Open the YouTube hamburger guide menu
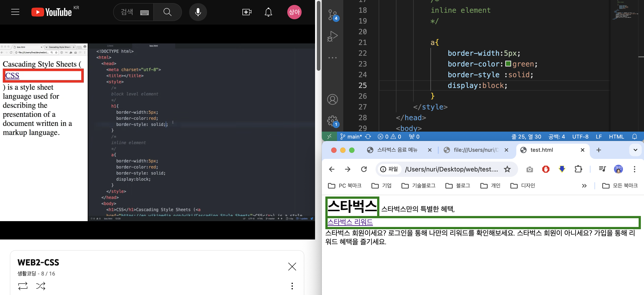This screenshot has width=644, height=295. pyautogui.click(x=15, y=12)
